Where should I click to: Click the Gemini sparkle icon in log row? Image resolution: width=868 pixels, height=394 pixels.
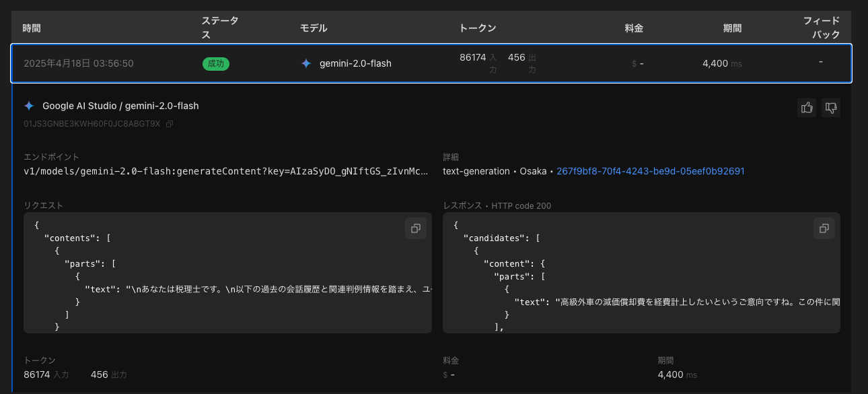306,63
